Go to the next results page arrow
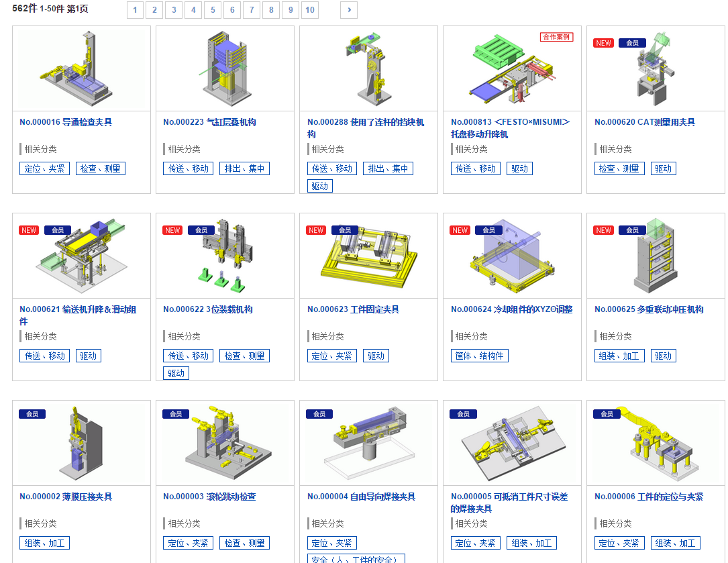Viewport: 728px width, 563px height. tap(348, 10)
